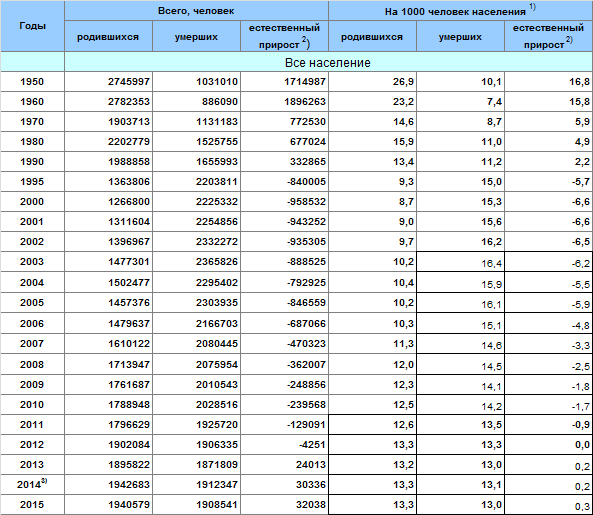Viewport: 593px width, 515px height.
Task: Select the умерших header under Всего
Action: [x=196, y=37]
